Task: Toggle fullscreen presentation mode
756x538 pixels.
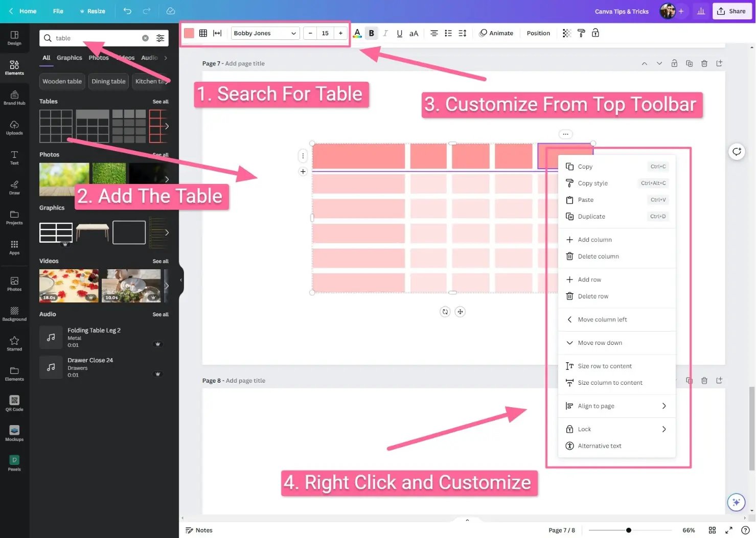Action: tap(729, 530)
